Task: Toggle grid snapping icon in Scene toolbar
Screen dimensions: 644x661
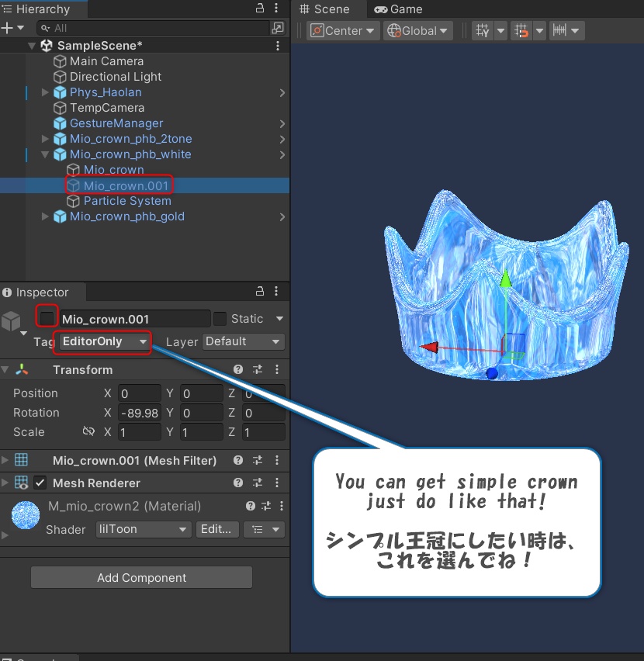Action: click(x=521, y=31)
